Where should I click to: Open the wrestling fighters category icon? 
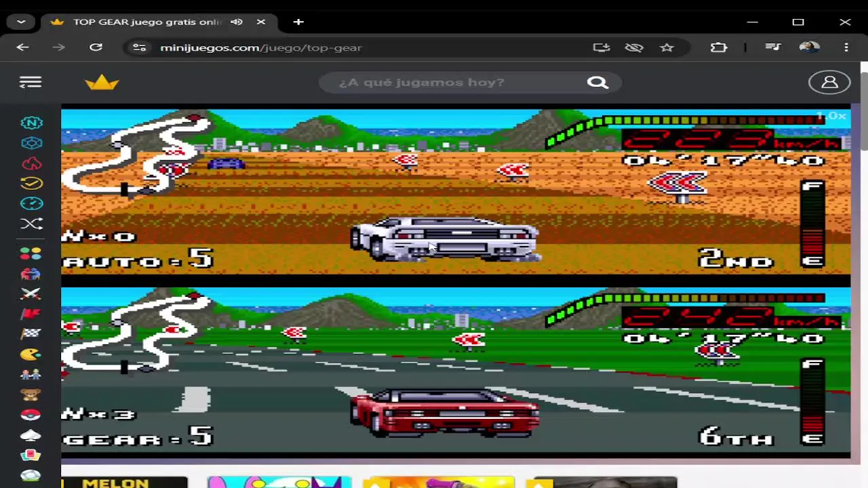[31, 274]
